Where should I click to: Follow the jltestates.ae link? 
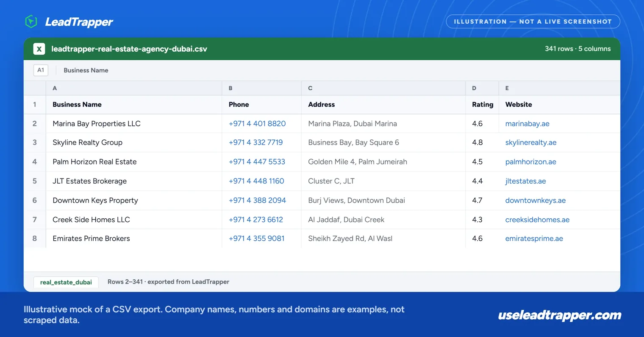coord(525,181)
